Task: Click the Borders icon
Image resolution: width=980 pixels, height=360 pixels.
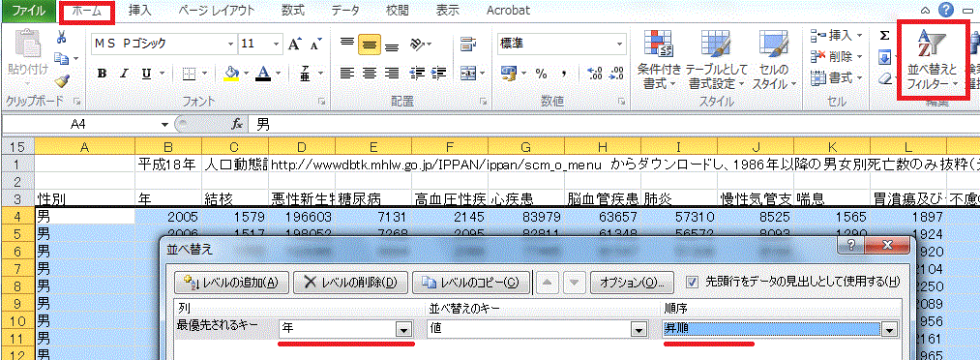Action: [190, 74]
